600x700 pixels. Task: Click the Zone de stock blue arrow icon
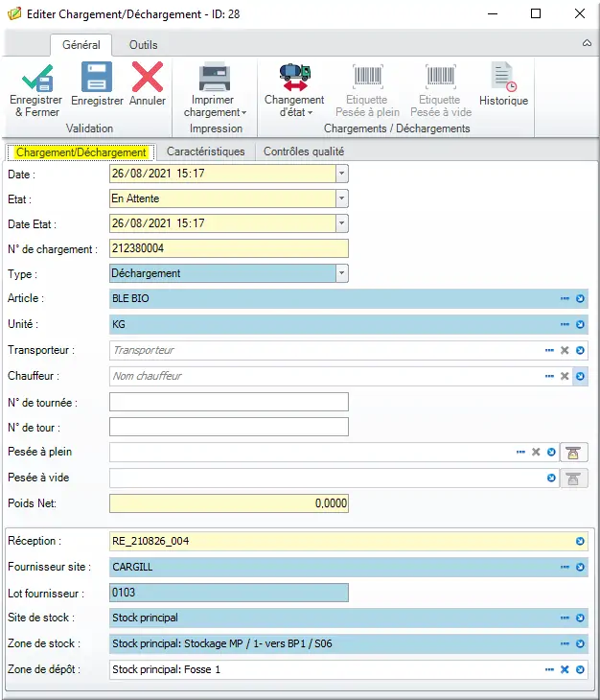pos(580,643)
